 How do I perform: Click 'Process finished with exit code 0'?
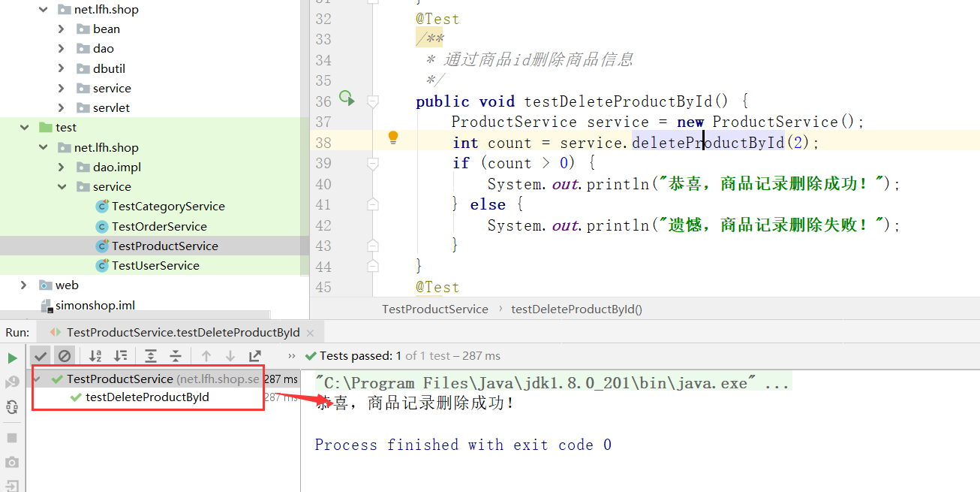click(x=463, y=445)
